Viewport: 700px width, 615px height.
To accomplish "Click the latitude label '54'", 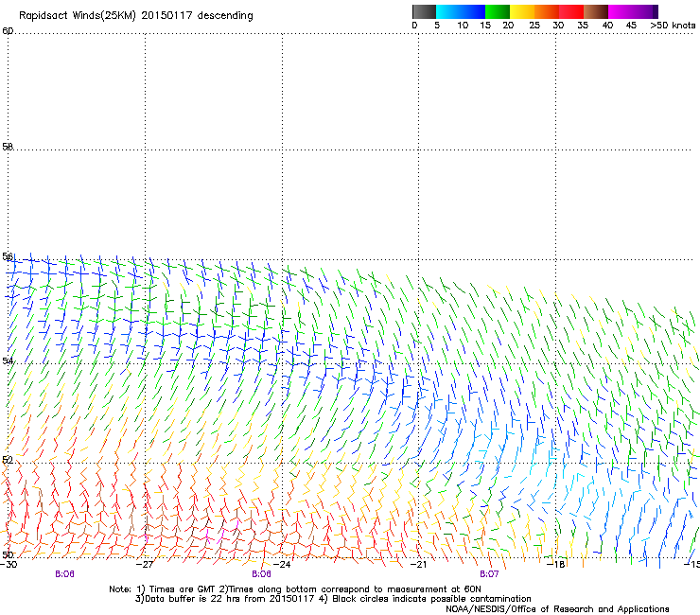I will (x=8, y=360).
